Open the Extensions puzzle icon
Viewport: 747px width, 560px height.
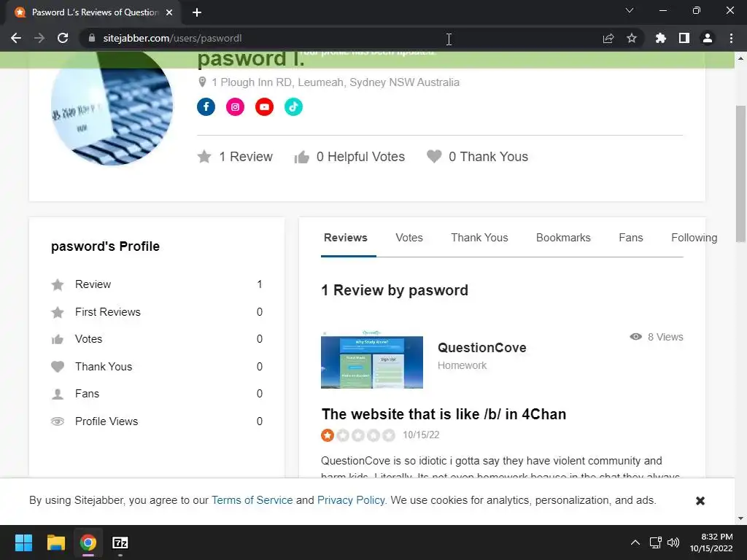(660, 38)
